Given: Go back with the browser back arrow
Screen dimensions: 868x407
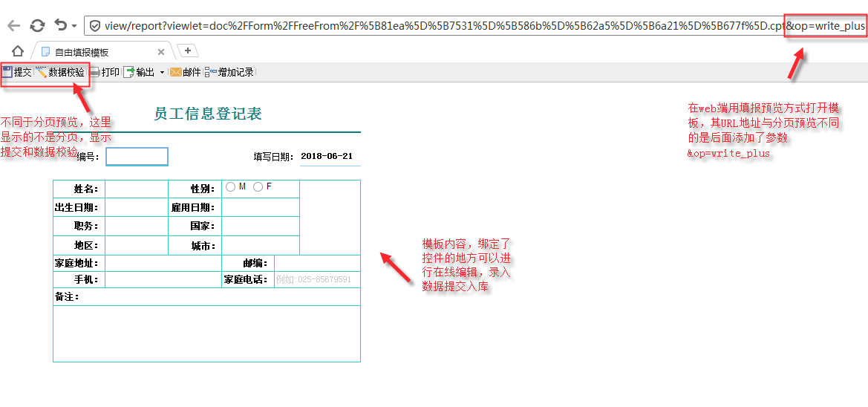Looking at the screenshot, I should [14, 25].
